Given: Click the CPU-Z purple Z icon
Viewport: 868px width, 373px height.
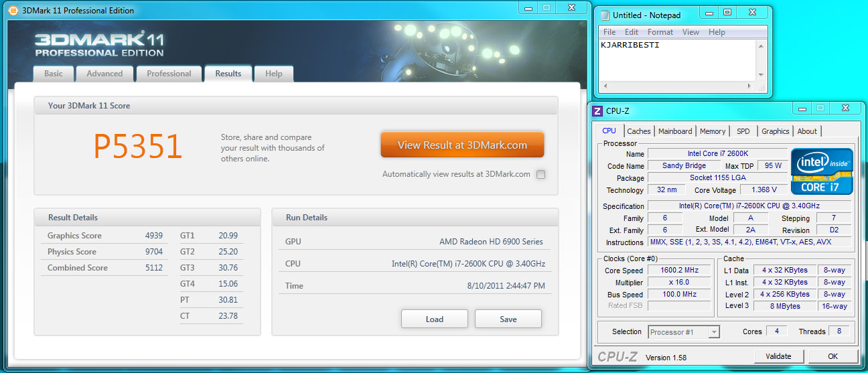Looking at the screenshot, I should (597, 110).
